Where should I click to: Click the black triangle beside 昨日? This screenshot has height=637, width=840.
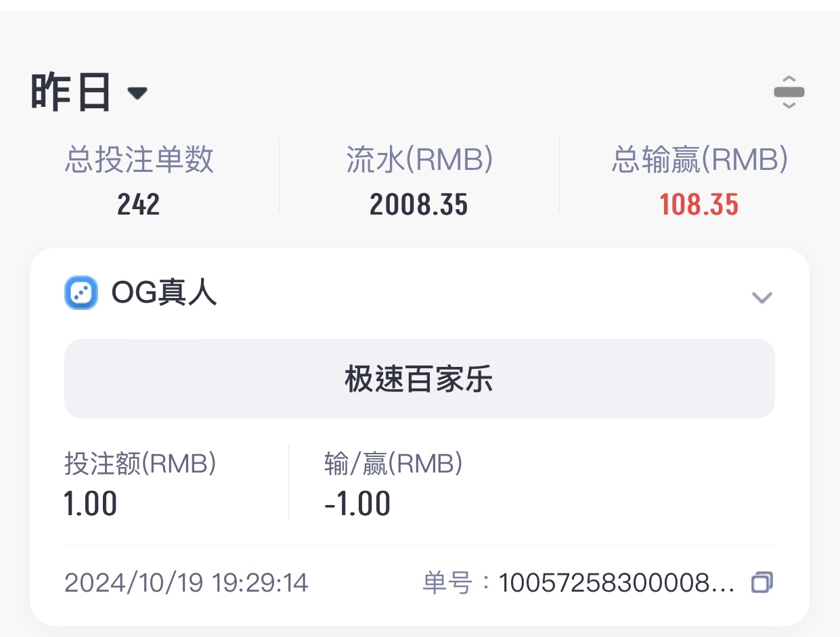pos(137,93)
